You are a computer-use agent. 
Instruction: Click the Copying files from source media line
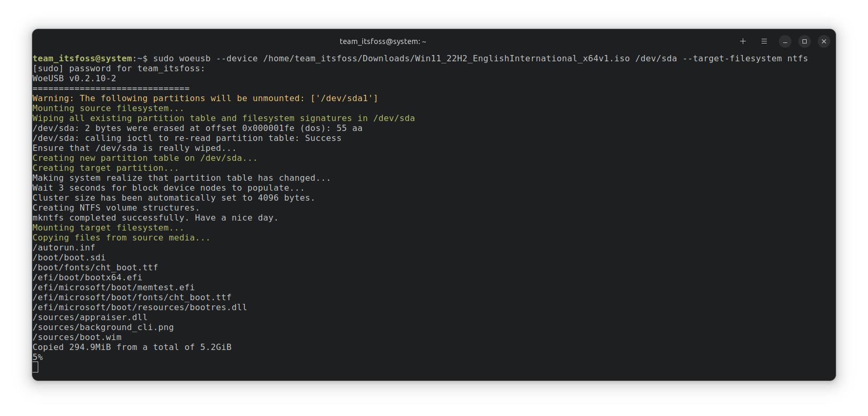121,237
